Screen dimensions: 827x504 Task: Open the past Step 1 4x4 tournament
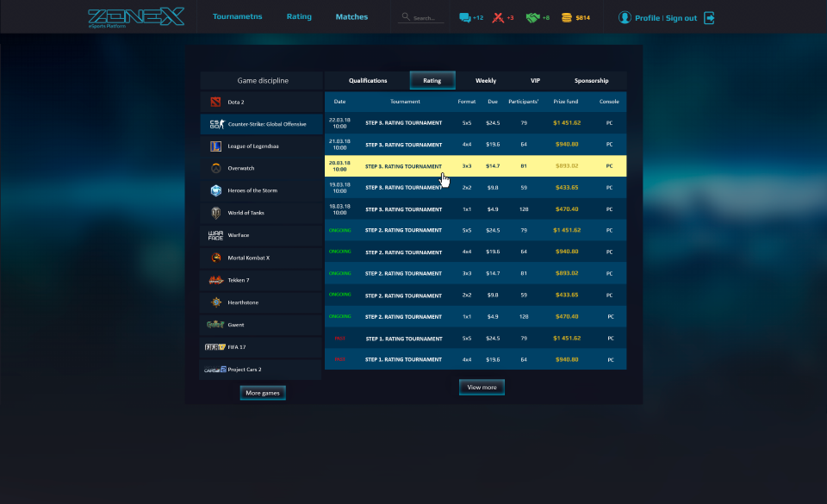pos(476,359)
